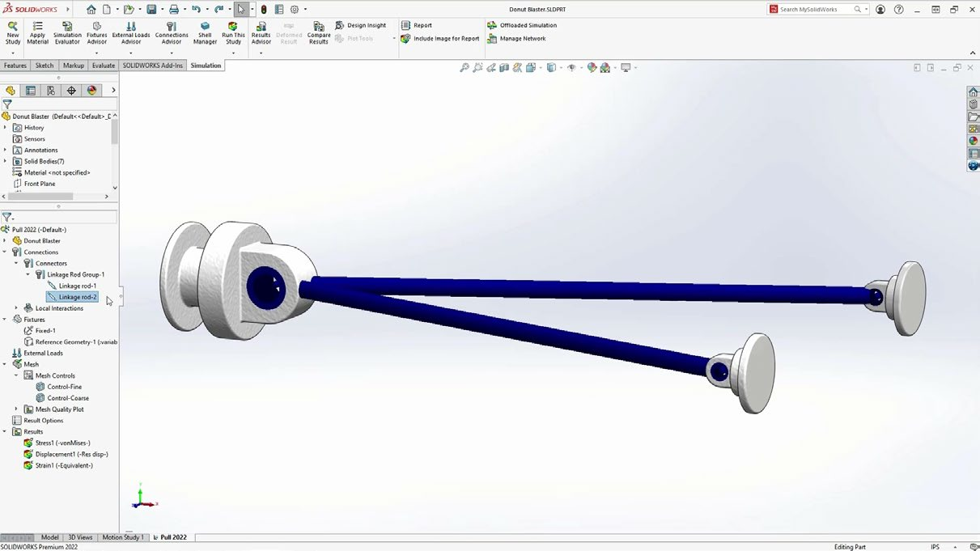Open the Appearances color ball task pane
980x551 pixels.
tap(974, 141)
